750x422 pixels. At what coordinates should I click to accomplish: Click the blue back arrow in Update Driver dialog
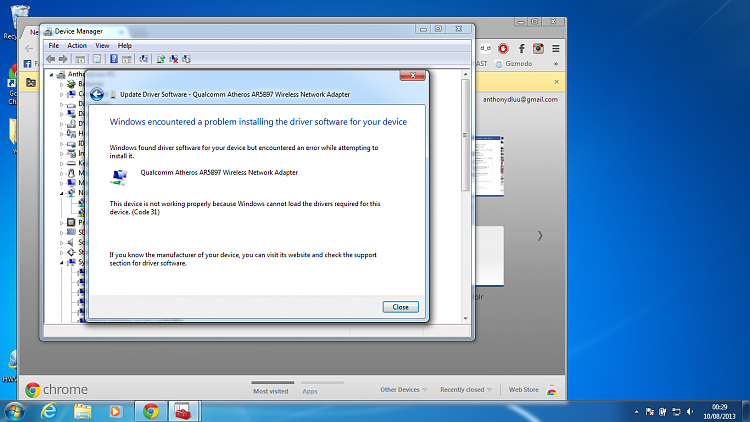point(97,94)
